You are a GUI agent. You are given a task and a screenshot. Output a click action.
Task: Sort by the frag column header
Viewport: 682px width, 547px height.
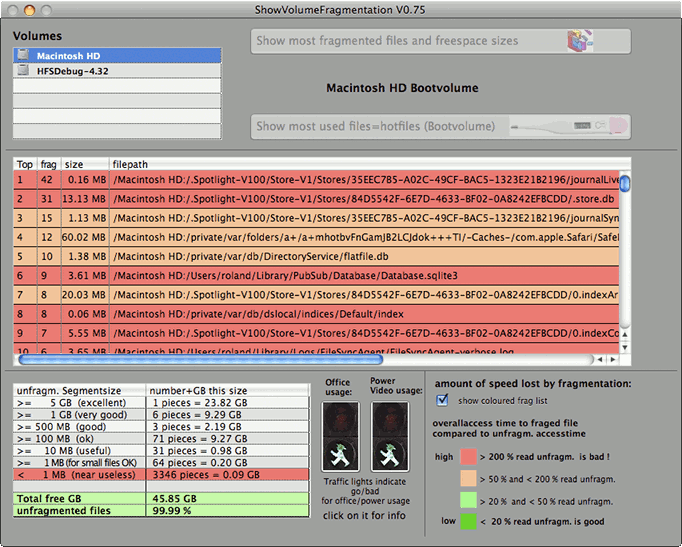click(49, 164)
